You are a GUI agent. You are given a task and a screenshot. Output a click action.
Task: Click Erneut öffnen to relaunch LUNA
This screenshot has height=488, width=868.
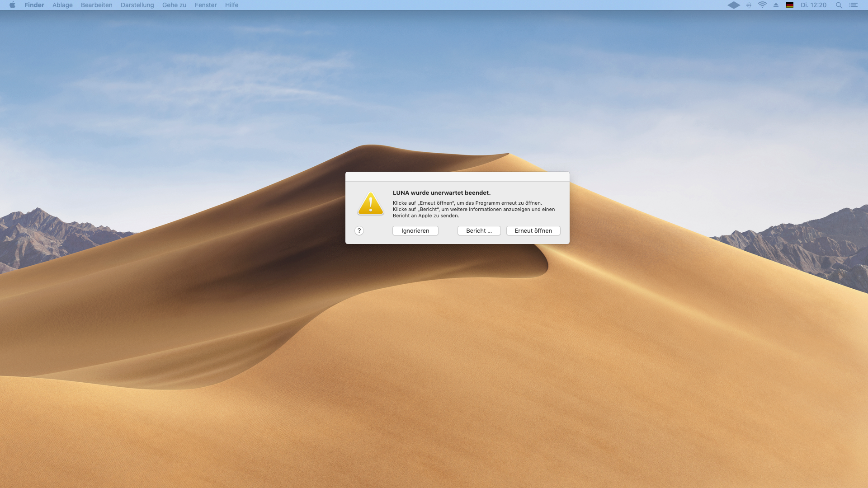(x=533, y=231)
